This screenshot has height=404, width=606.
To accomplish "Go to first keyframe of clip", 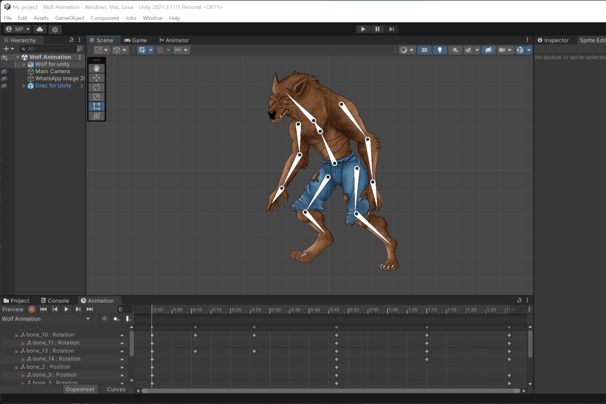I will click(x=43, y=309).
